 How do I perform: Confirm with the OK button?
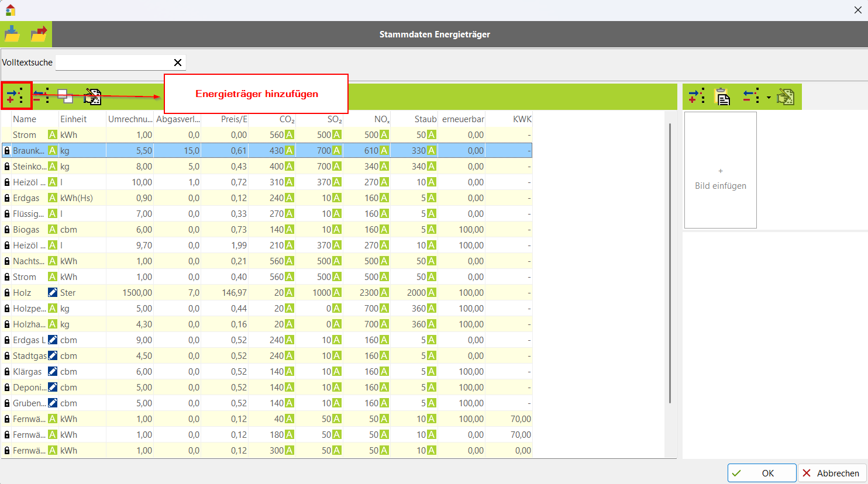point(762,473)
